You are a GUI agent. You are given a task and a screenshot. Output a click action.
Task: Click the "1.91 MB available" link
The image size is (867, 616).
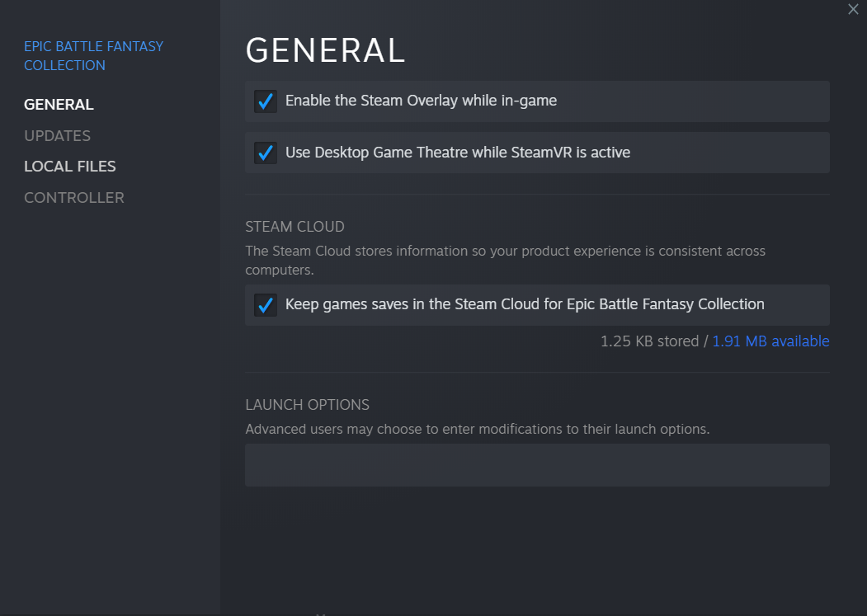tap(770, 341)
